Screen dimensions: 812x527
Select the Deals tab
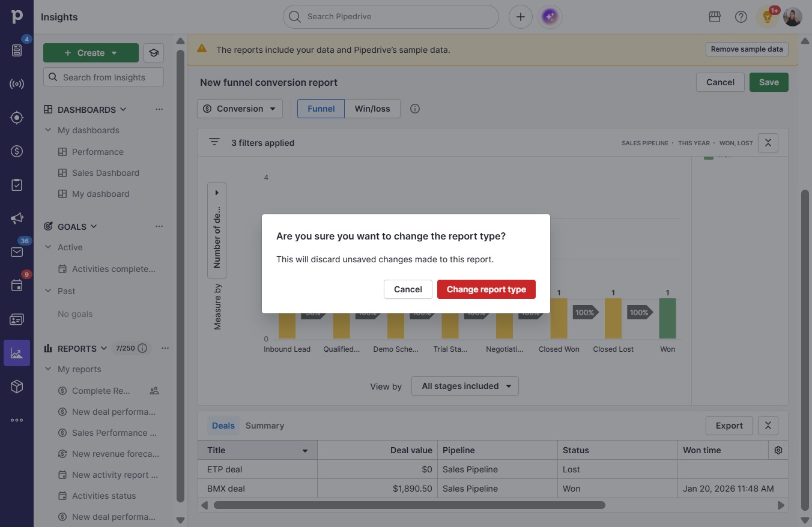coord(223,426)
